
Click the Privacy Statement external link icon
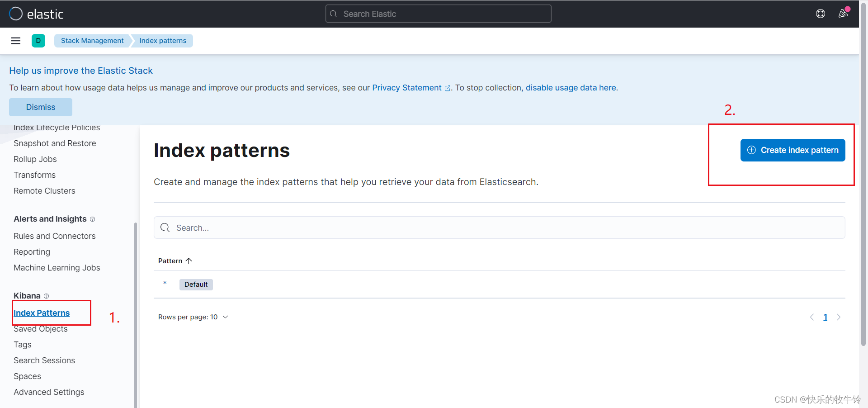[x=448, y=88]
